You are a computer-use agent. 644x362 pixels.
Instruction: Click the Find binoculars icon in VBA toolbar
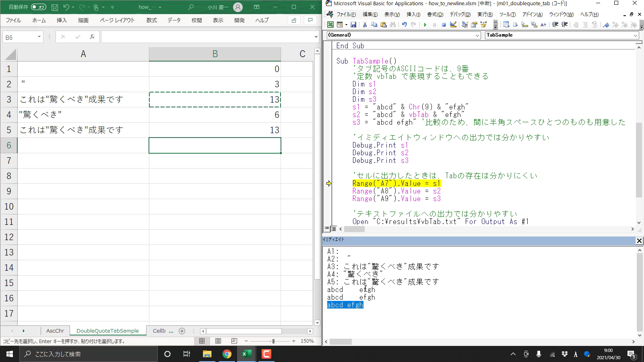[x=393, y=25]
